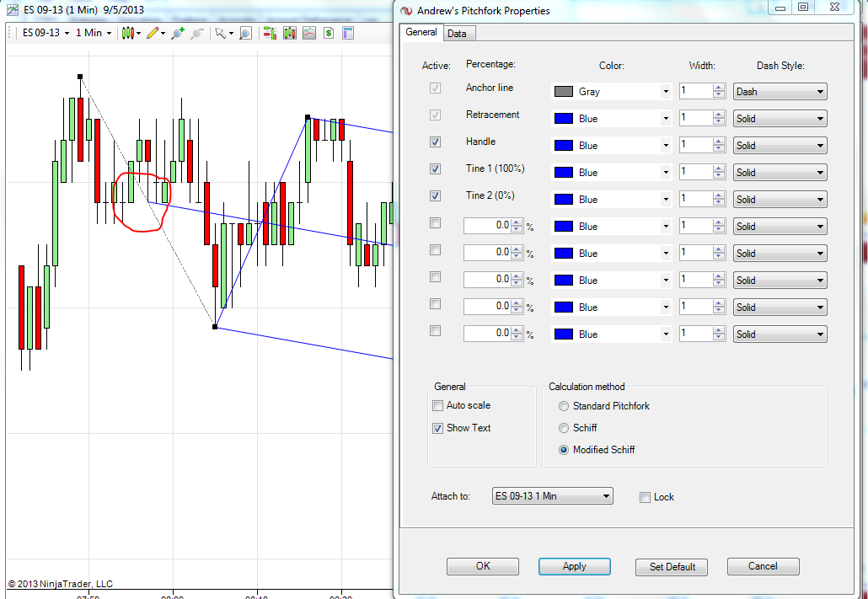Screen dimensions: 868x599
Task: Open the 1 Min interval selector
Action: coord(93,33)
